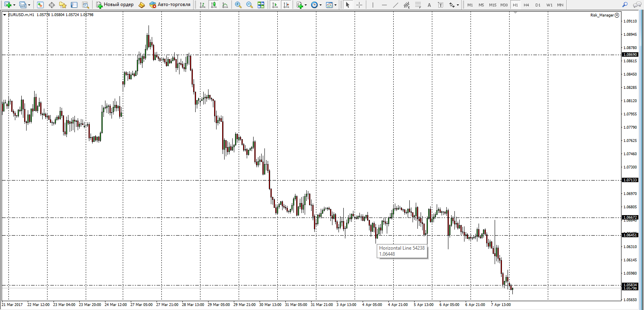The height and width of the screenshot is (310, 644).
Task: Click the Новый ордер button
Action: (115, 5)
